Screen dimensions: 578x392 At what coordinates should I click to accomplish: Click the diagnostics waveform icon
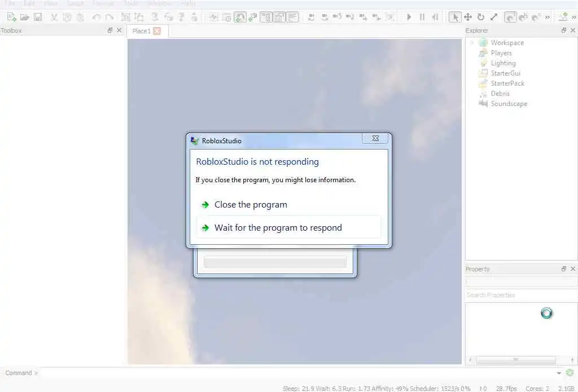(x=213, y=17)
